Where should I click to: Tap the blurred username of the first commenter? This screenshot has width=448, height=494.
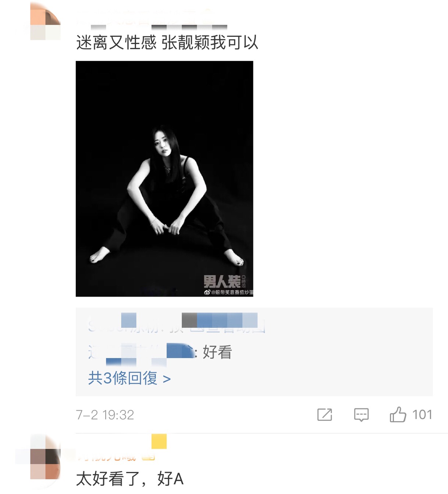(x=152, y=19)
